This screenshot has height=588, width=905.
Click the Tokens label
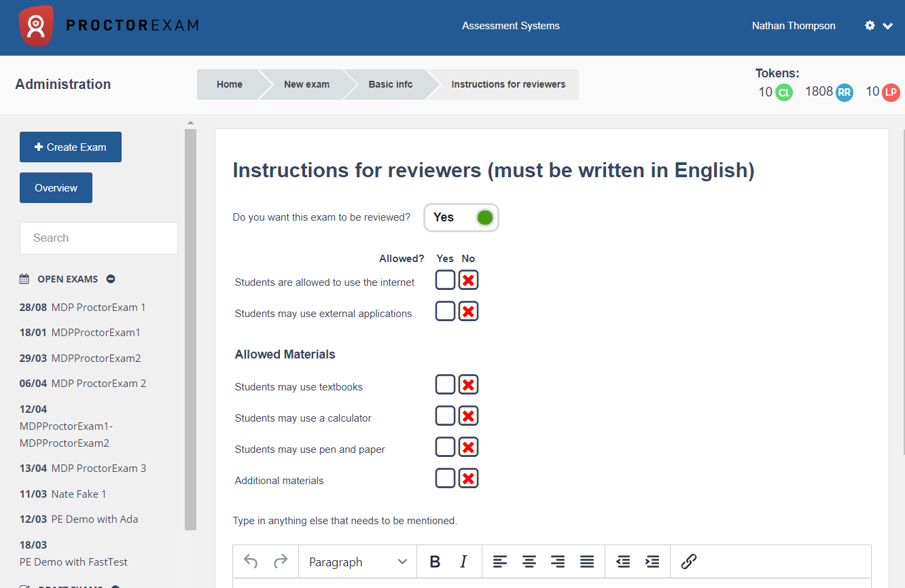click(x=777, y=73)
